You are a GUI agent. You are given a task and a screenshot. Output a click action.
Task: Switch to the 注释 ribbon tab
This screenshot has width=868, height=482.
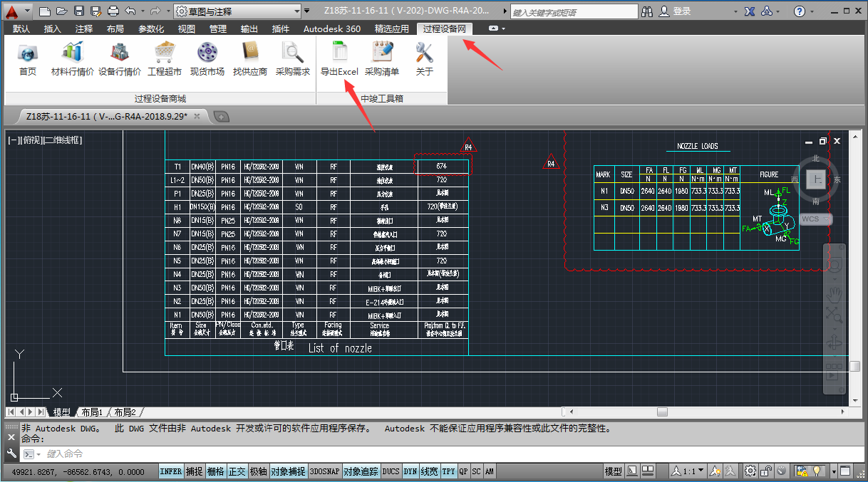(84, 28)
